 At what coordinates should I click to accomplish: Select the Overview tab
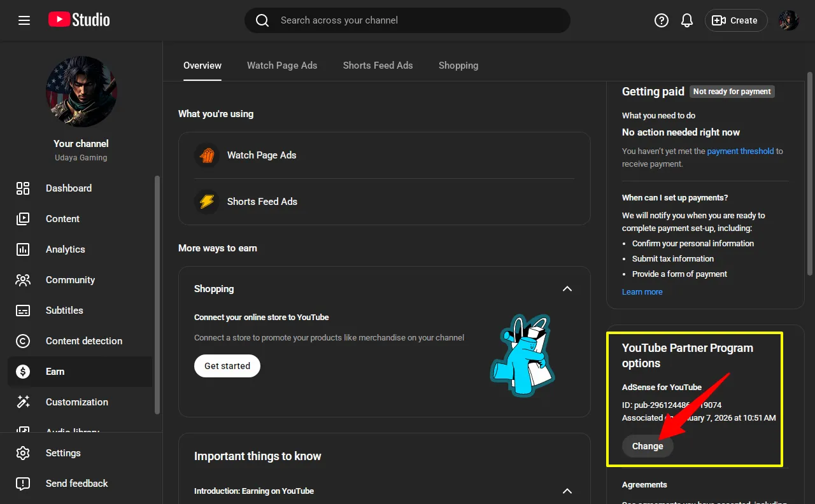click(202, 66)
